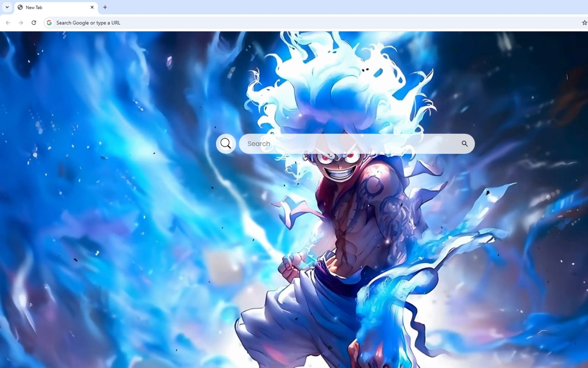Reload the current page

(34, 23)
